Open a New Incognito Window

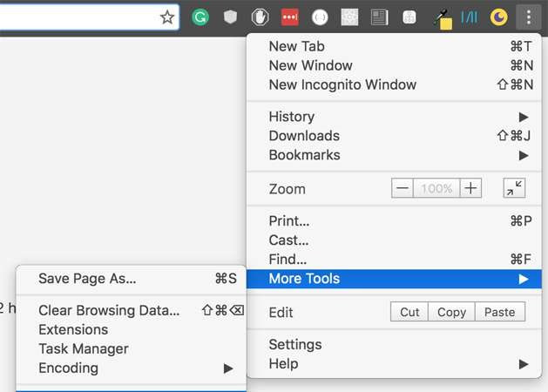[394, 84]
